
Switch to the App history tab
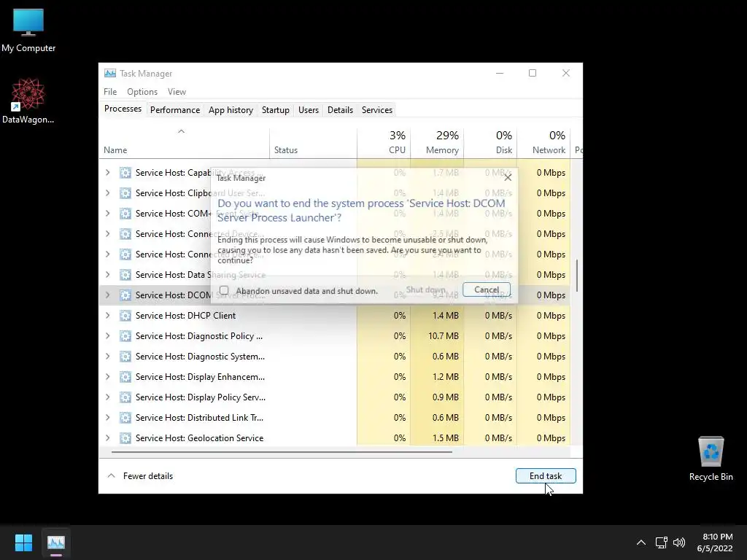pos(231,110)
